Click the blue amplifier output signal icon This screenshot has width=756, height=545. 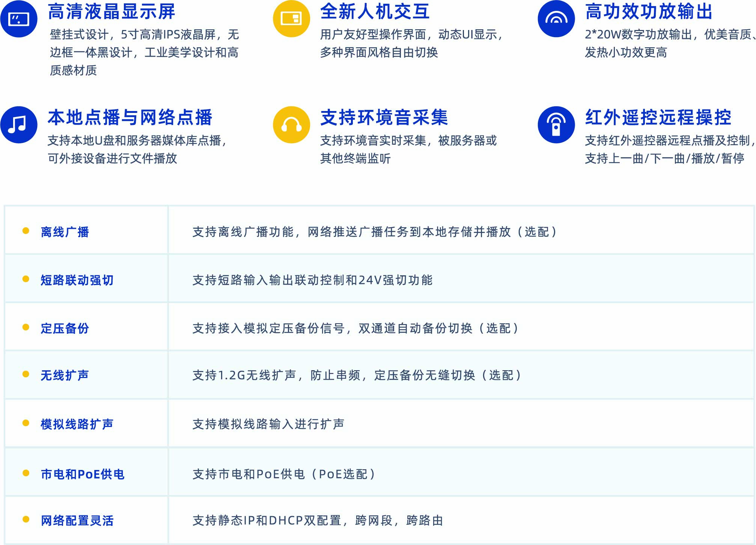556,19
